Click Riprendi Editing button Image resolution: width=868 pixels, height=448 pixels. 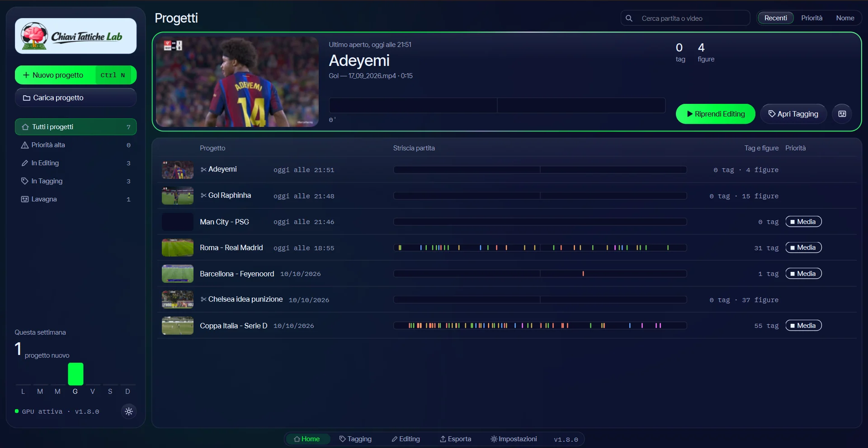coord(715,114)
